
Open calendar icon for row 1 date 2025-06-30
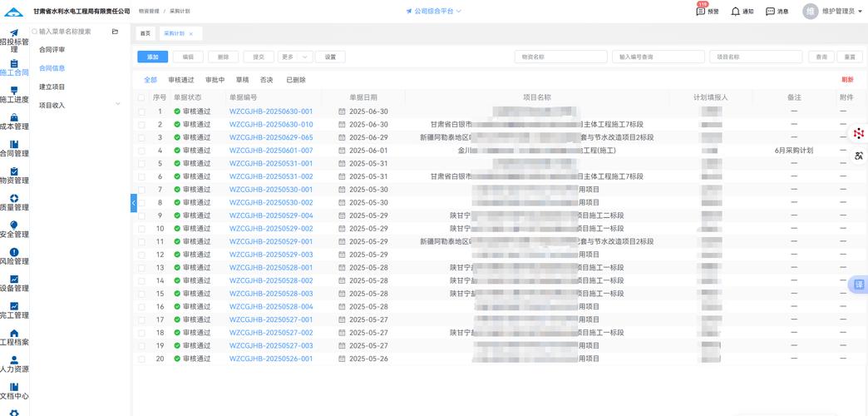342,111
